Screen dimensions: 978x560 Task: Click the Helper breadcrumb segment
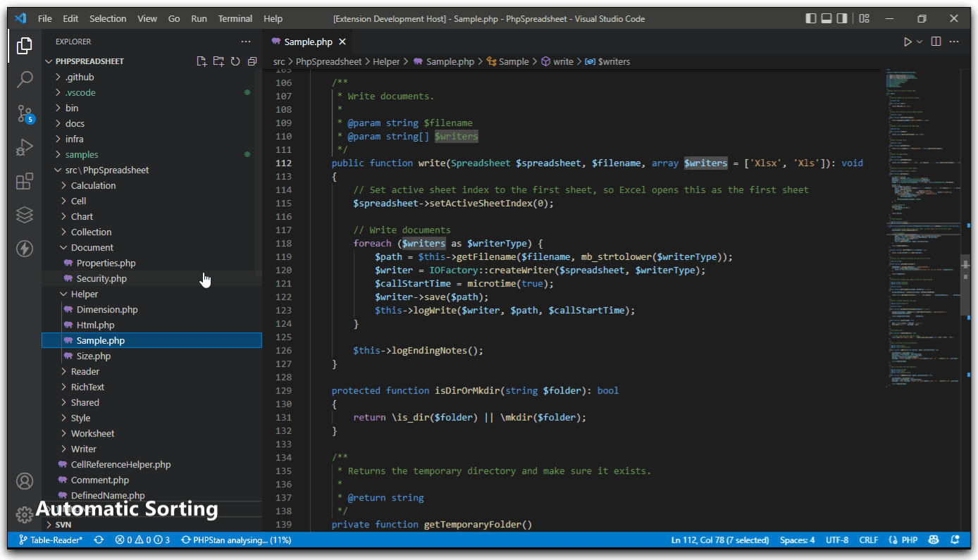click(386, 62)
